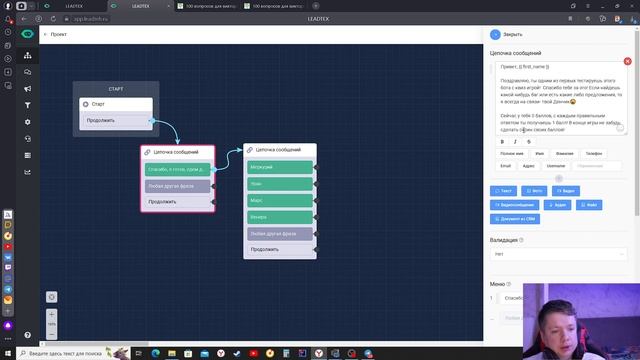
Task: Insert the Имя variable tag
Action: coord(540,153)
